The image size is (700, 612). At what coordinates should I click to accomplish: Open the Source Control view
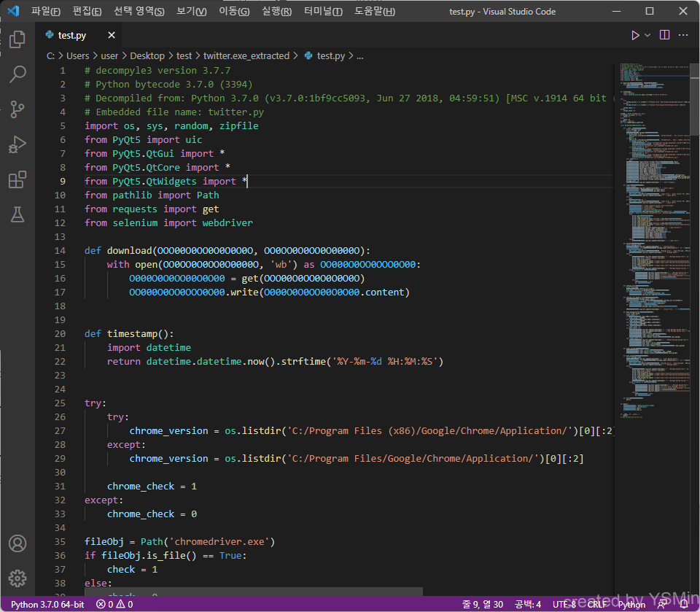tap(17, 109)
